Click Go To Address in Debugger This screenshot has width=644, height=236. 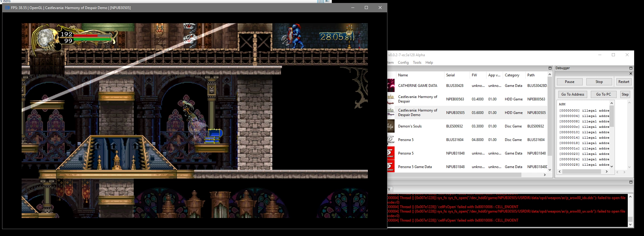[x=572, y=94]
